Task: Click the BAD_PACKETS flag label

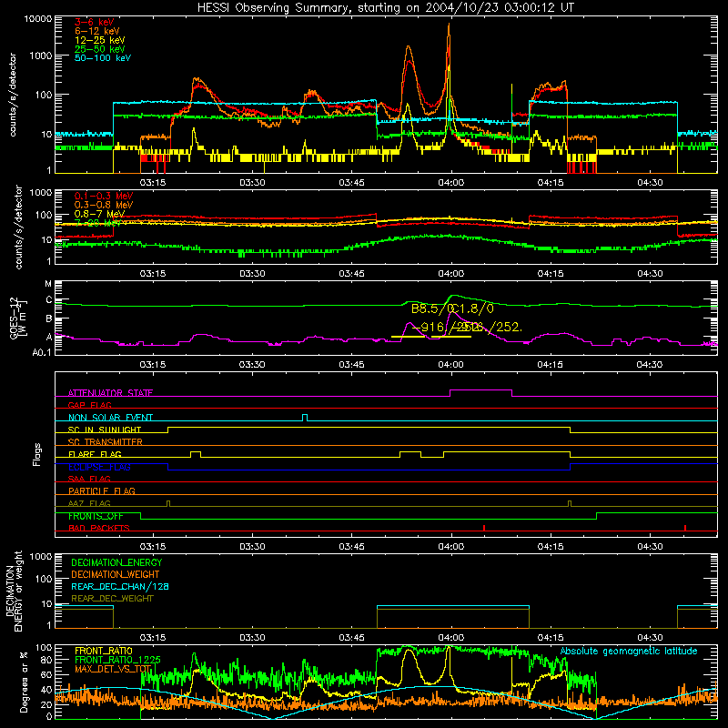Action: pyautogui.click(x=99, y=528)
